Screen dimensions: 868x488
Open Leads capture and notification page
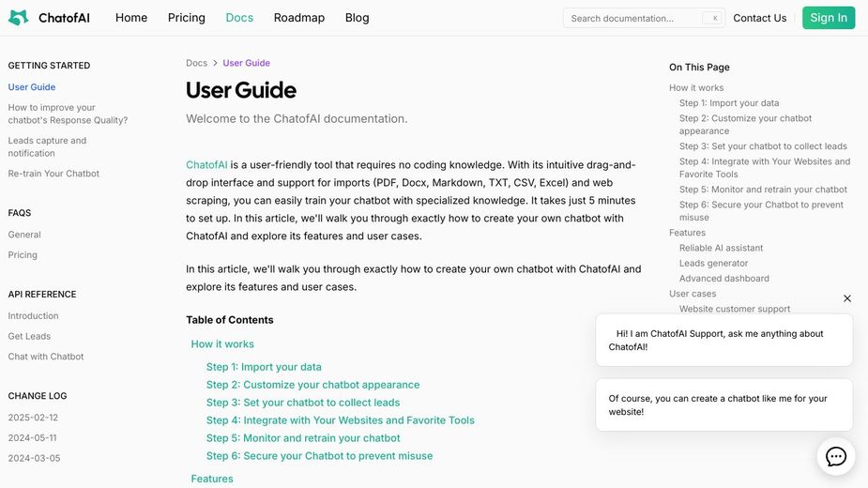tap(47, 146)
